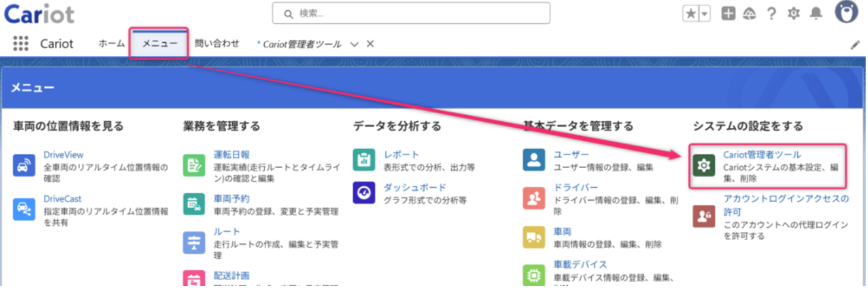Screen dimensions: 868x293
Task: Focus the 検索 search field
Action: click(x=411, y=13)
